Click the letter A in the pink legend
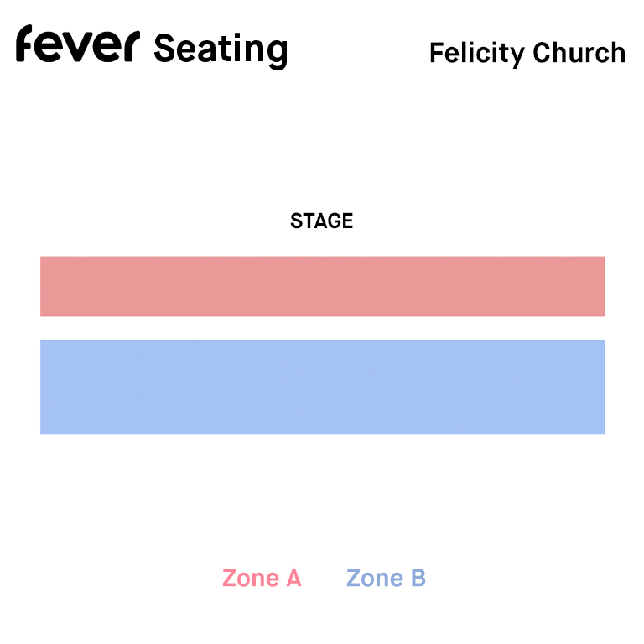Image resolution: width=644 pixels, height=644 pixels. 293,578
